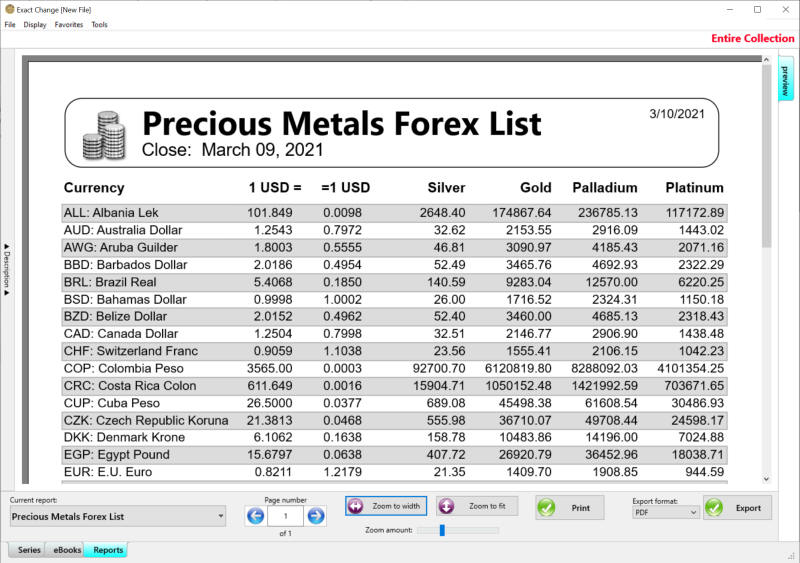Open the Current report dropdown
800x563 pixels.
point(118,517)
